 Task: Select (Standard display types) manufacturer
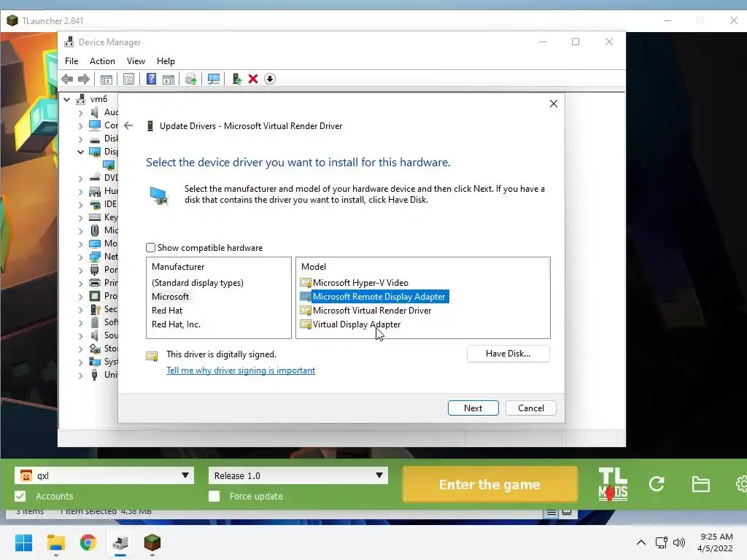[197, 283]
